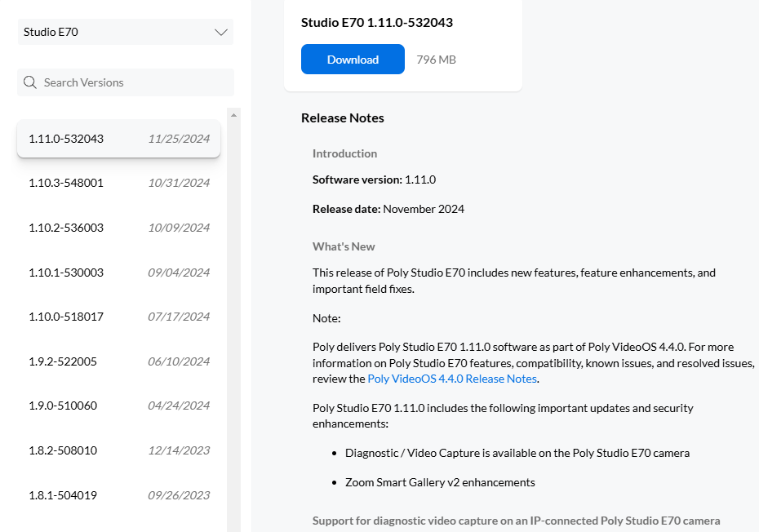Click the scroll up arrow of versions list
This screenshot has width=759, height=532.
pyautogui.click(x=233, y=115)
